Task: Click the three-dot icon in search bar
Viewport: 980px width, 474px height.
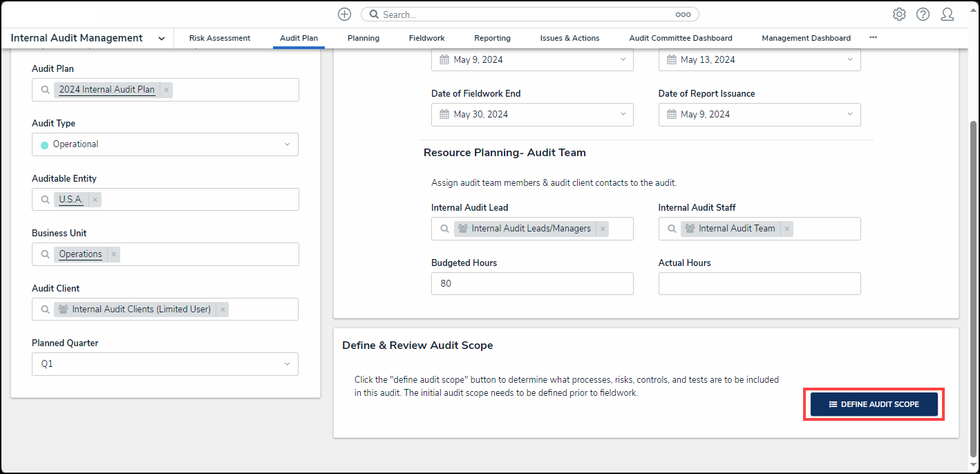Action: [x=683, y=15]
